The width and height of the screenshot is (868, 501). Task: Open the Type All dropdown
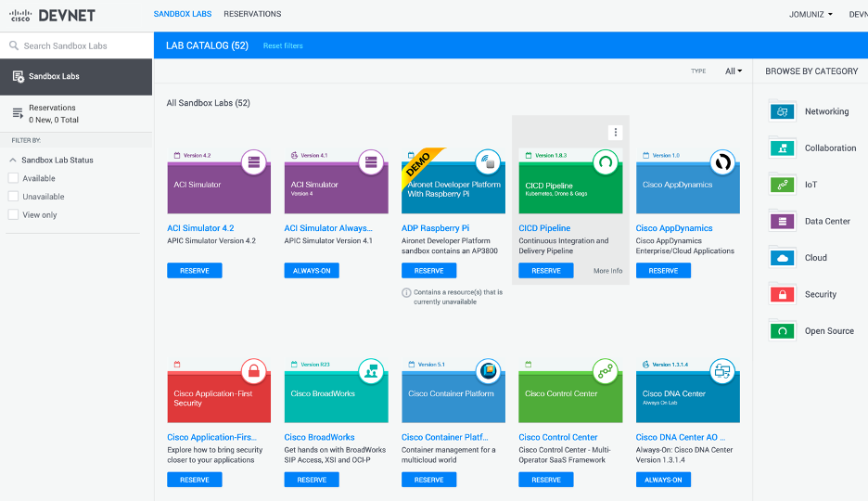pos(734,71)
